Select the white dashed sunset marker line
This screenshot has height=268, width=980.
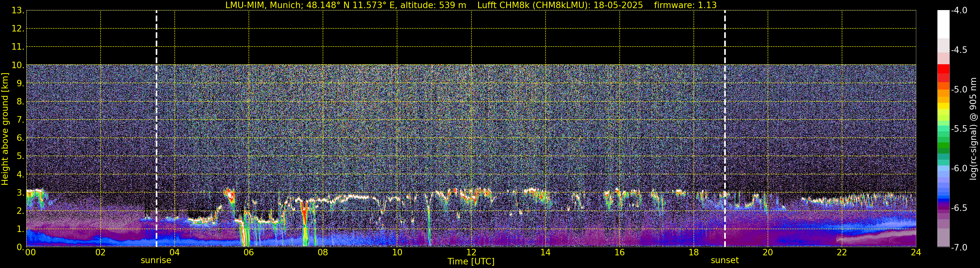pyautogui.click(x=725, y=129)
